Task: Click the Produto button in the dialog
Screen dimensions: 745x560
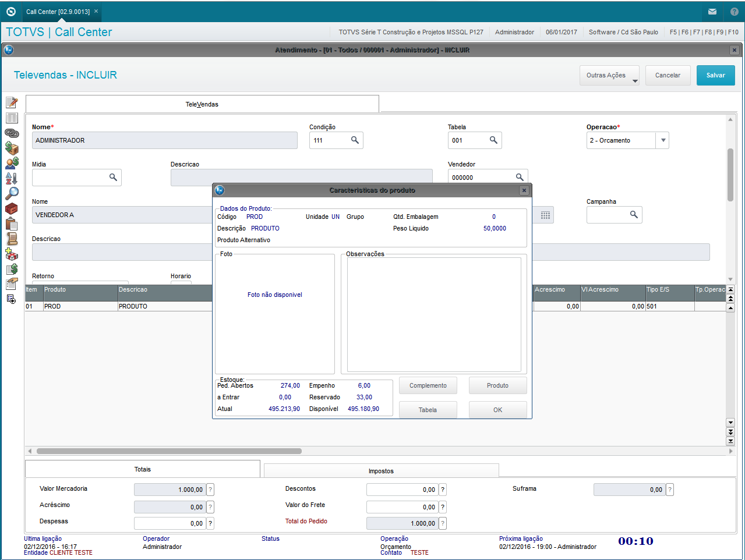Action: click(498, 385)
